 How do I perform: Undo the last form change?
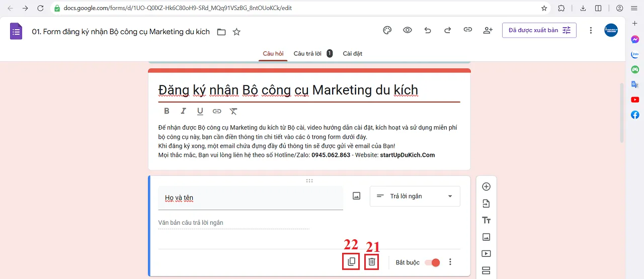(x=428, y=30)
